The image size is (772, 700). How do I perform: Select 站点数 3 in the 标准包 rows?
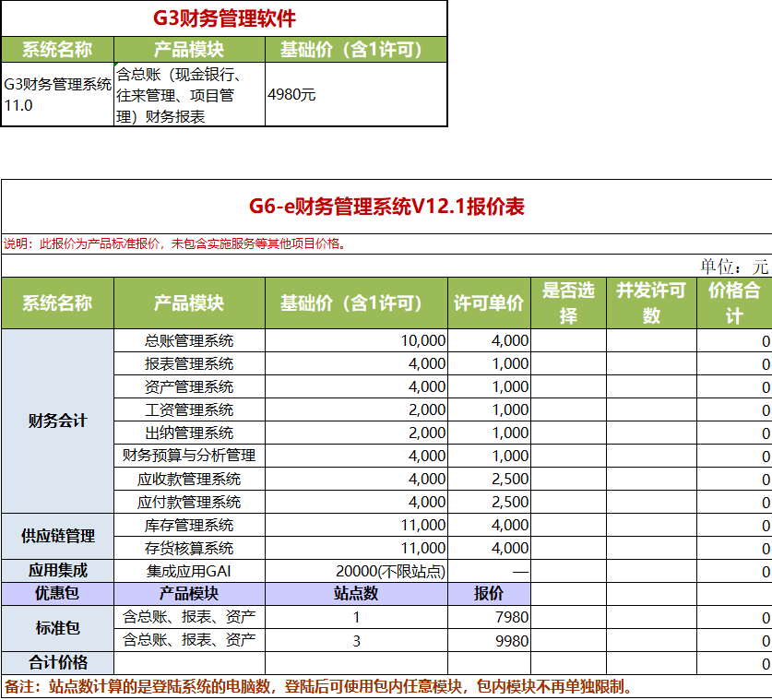pyautogui.click(x=356, y=640)
